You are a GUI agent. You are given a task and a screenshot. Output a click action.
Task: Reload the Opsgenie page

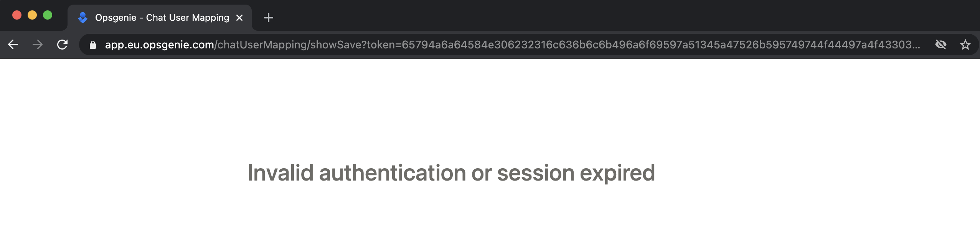click(x=62, y=45)
